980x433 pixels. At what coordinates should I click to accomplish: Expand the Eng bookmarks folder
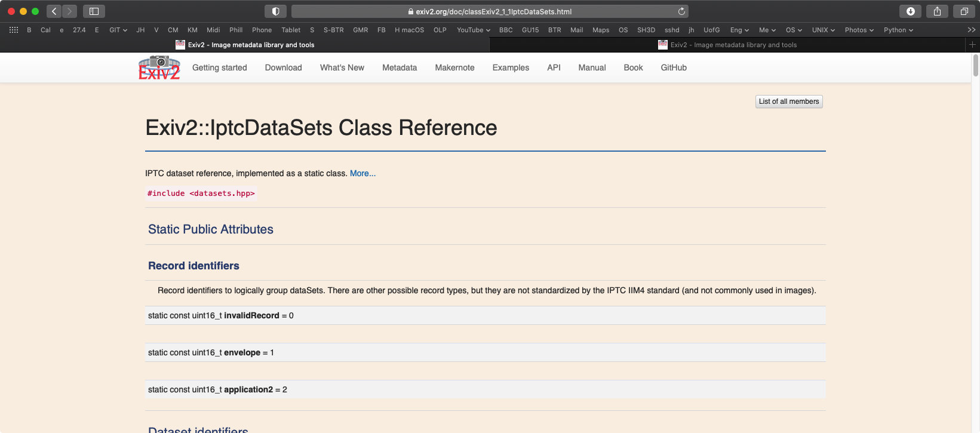[x=739, y=30]
